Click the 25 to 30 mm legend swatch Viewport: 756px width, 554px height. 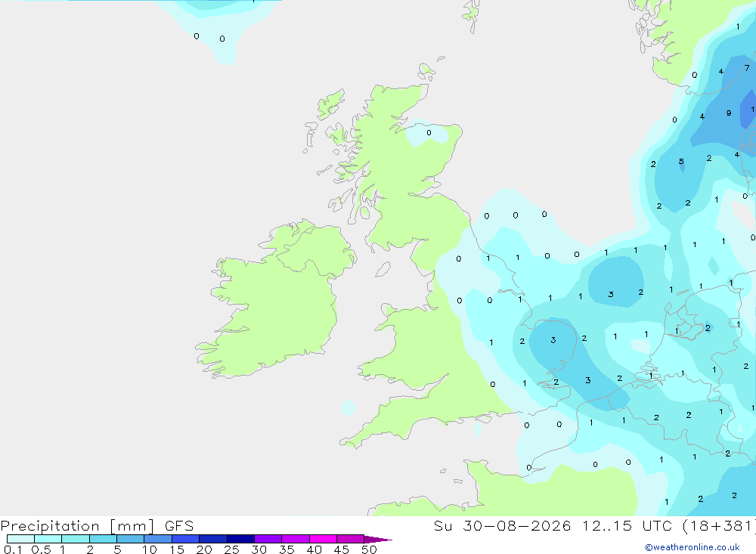240,539
